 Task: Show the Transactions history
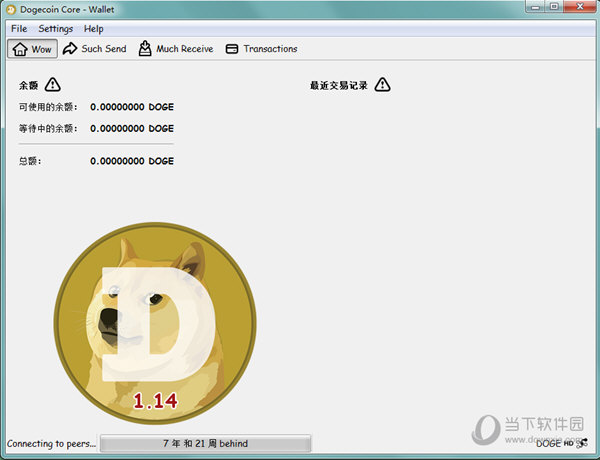pyautogui.click(x=261, y=49)
